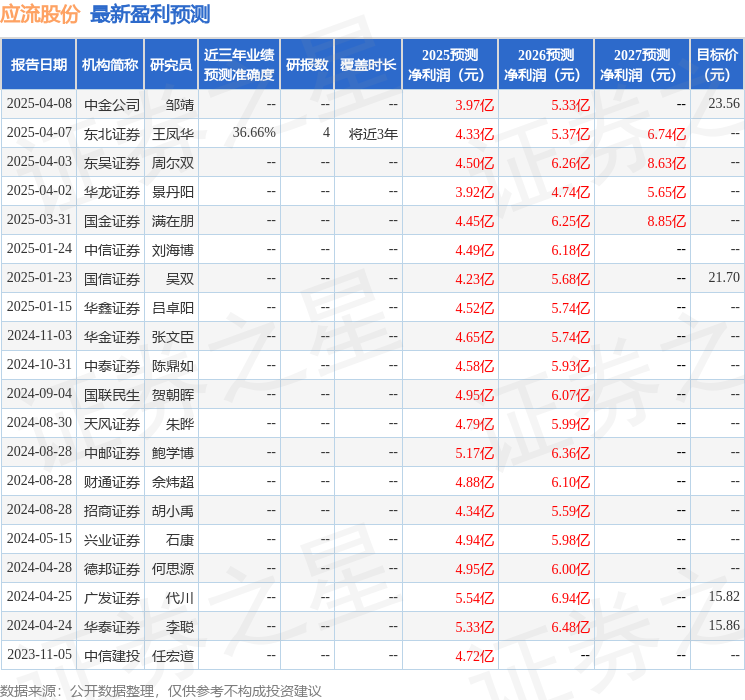
Task: Select institution 中金公司
Action: 112,105
